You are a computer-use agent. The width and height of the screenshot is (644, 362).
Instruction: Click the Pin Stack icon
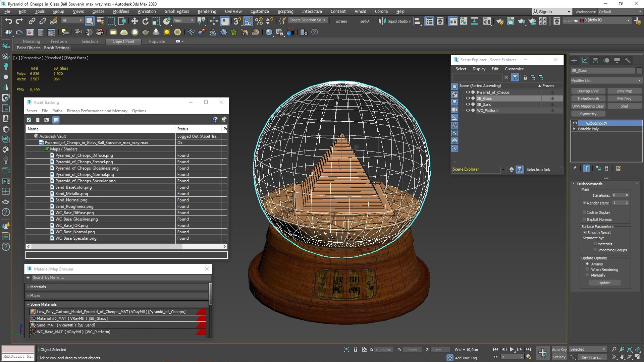(x=574, y=168)
